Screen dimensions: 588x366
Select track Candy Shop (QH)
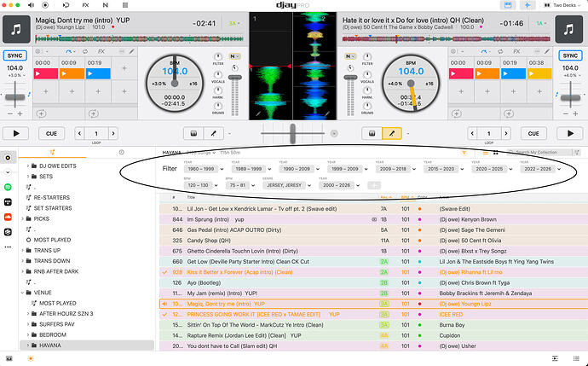372,241
